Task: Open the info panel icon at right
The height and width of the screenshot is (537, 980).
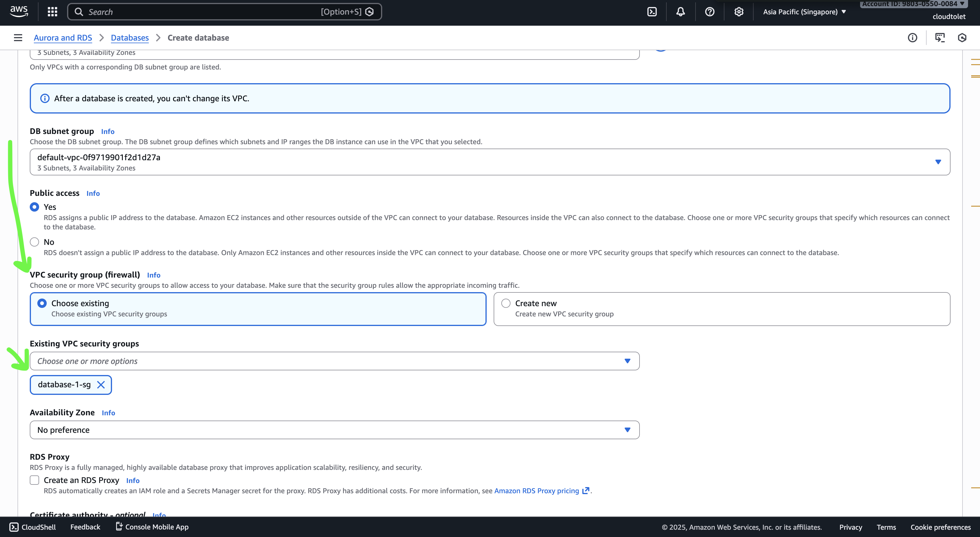Action: [912, 38]
